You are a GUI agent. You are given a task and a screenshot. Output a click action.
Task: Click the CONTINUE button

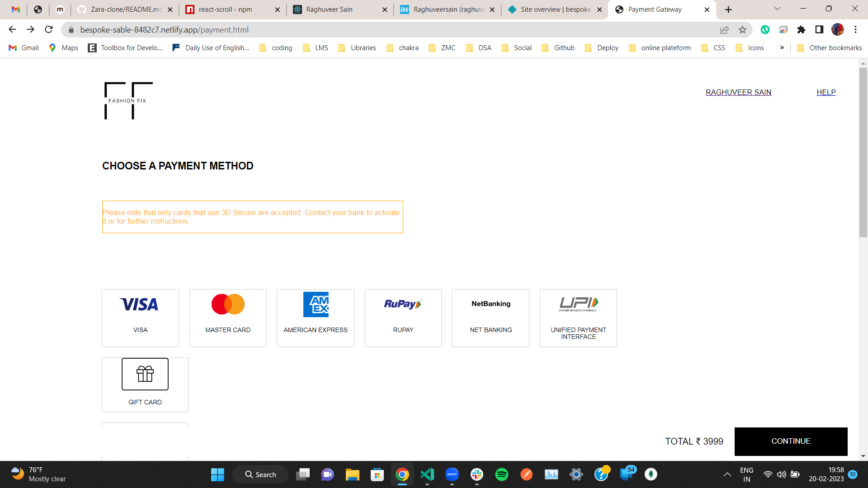coord(791,441)
